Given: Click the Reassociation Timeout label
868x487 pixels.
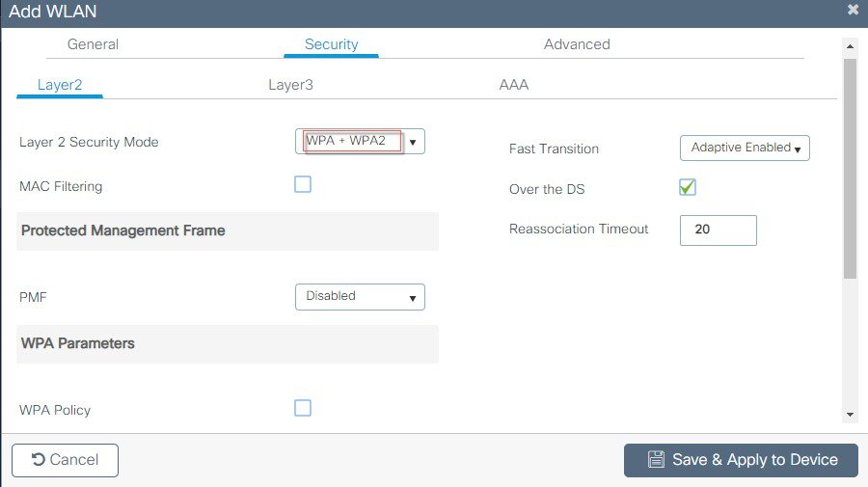Looking at the screenshot, I should pyautogui.click(x=579, y=230).
